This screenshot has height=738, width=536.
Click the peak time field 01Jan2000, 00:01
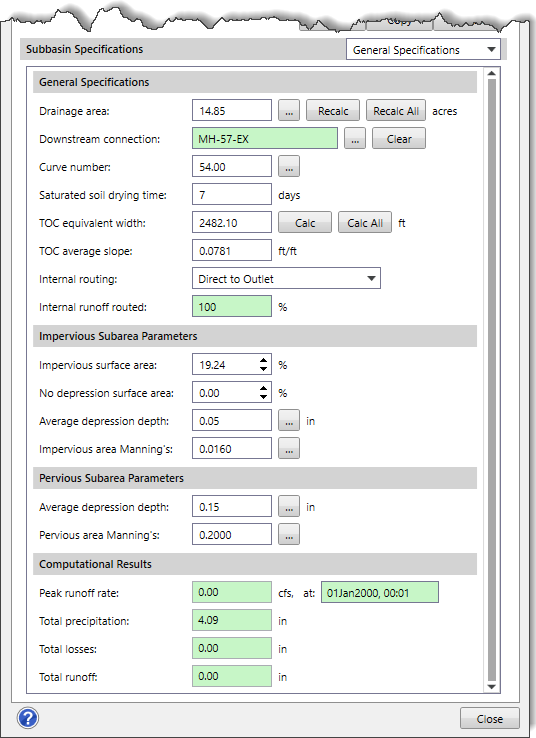(380, 592)
